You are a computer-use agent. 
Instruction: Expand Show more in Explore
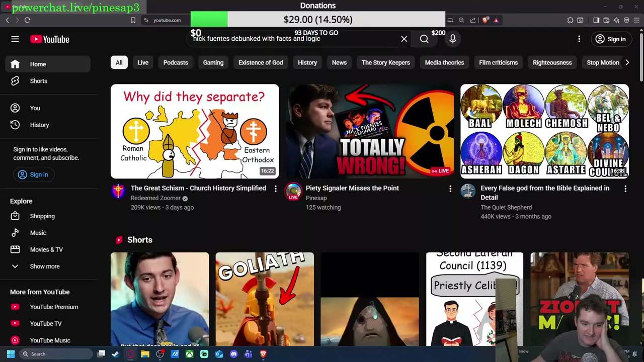coord(48,266)
